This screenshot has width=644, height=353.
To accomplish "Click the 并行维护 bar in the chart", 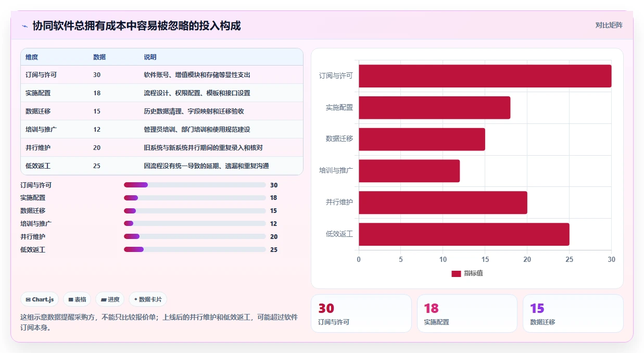I will pos(443,203).
